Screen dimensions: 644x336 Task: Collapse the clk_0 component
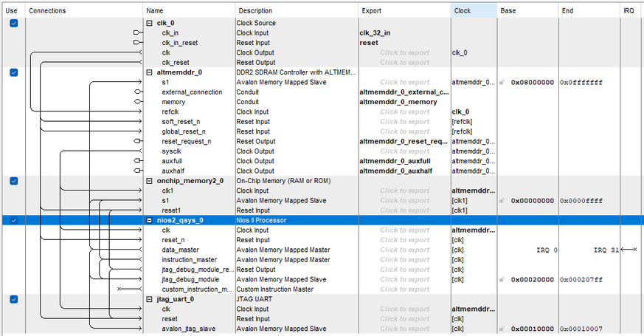click(x=150, y=24)
